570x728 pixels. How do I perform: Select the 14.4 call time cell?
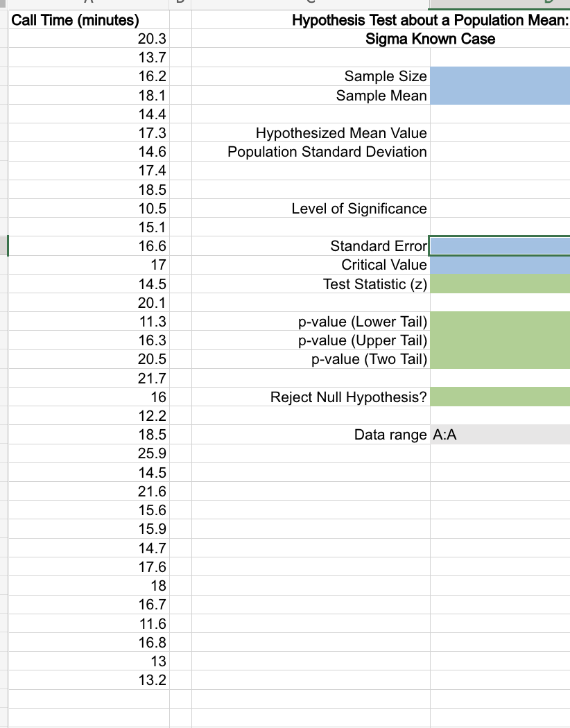89,114
